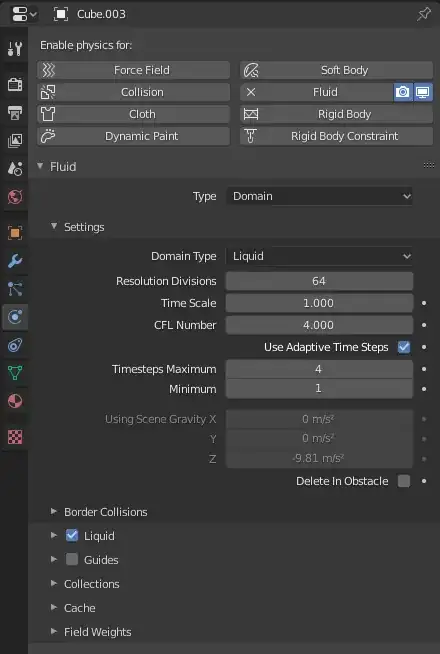Open the Render properties tab
The image size is (440, 654).
coord(15,84)
